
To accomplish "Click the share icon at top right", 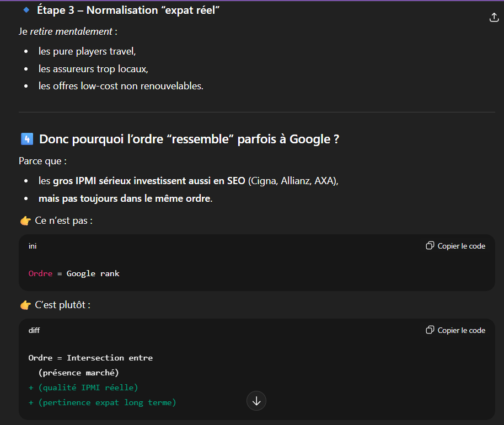I will pyautogui.click(x=494, y=18).
